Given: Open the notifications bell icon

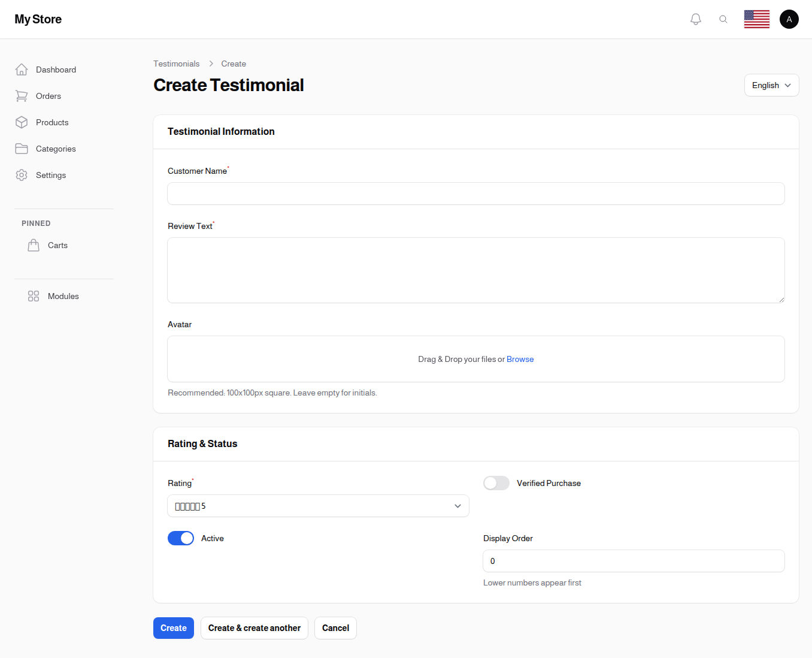Looking at the screenshot, I should [x=695, y=19].
